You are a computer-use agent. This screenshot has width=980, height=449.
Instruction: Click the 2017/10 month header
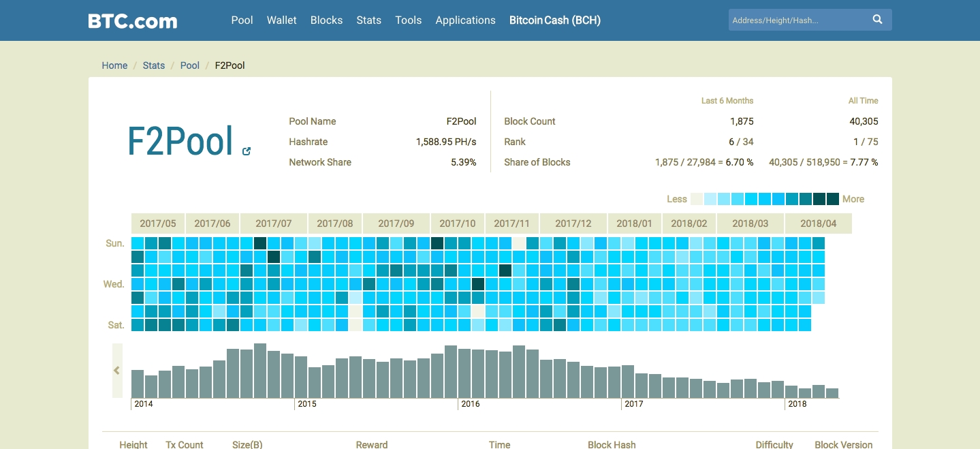pyautogui.click(x=458, y=223)
